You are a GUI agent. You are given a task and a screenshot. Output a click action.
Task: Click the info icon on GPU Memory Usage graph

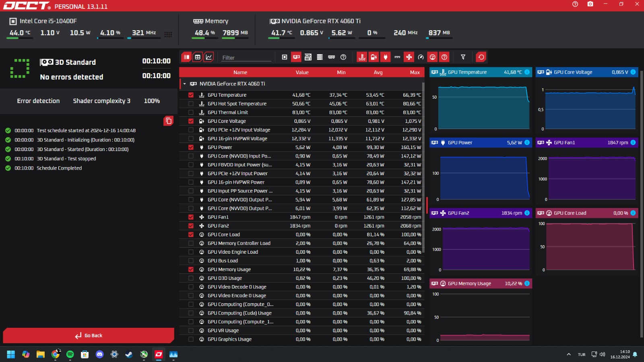527,283
